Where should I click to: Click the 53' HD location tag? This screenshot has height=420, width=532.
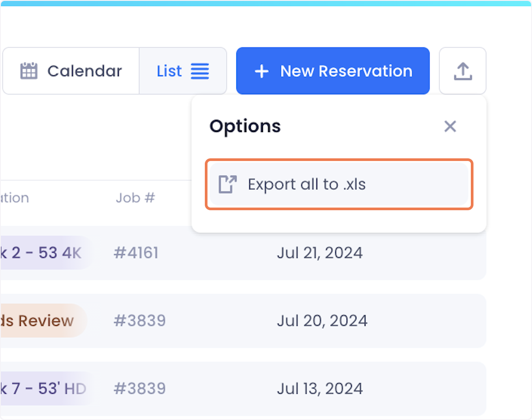[x=46, y=389]
